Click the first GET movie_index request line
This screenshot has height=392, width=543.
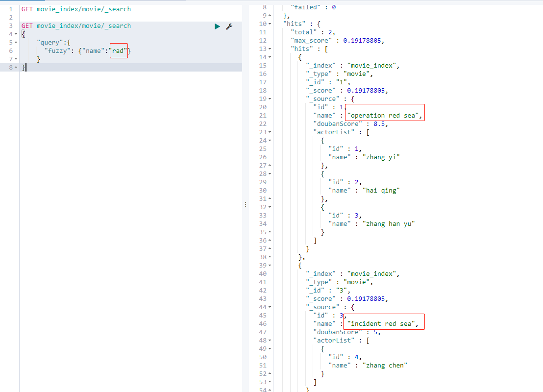click(76, 9)
